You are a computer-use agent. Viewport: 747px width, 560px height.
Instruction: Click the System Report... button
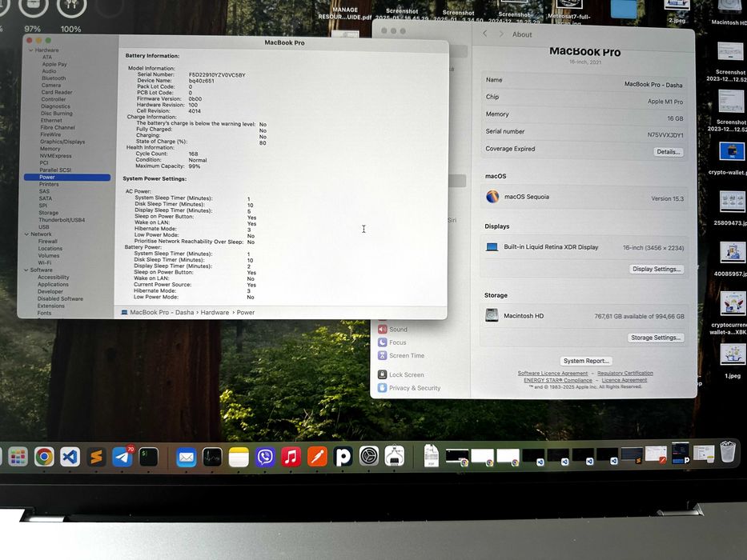(x=585, y=361)
